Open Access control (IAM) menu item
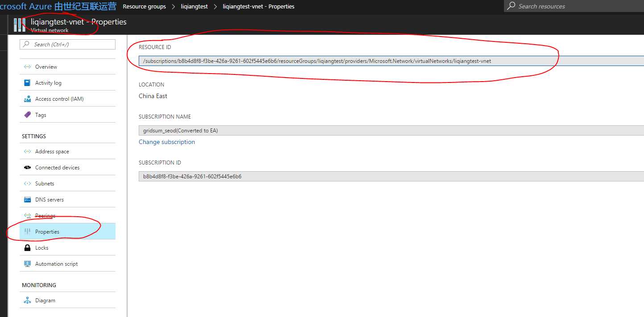Viewport: 644px width, 317px height. click(67, 99)
